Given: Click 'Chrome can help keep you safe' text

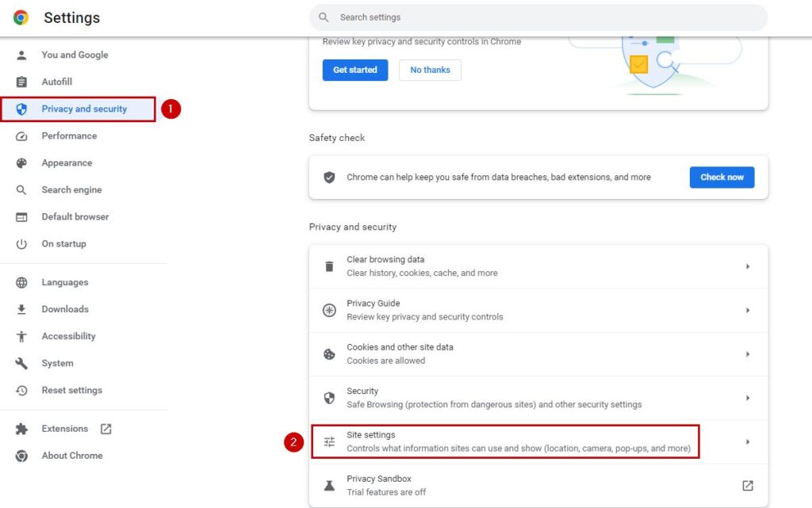Looking at the screenshot, I should click(x=499, y=178).
